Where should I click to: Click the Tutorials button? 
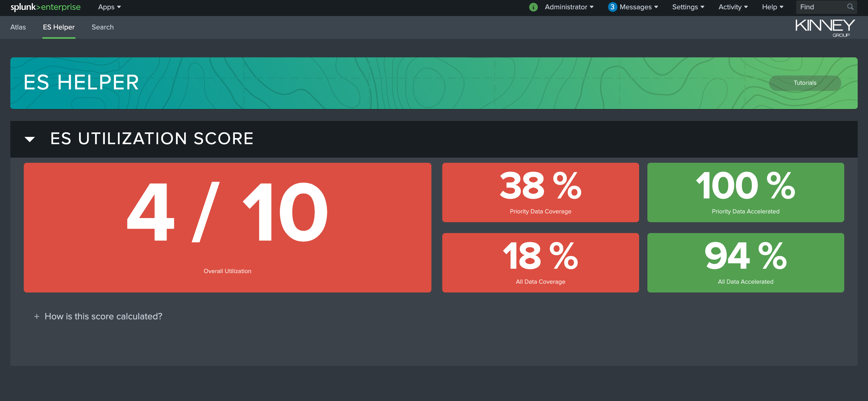pos(805,83)
